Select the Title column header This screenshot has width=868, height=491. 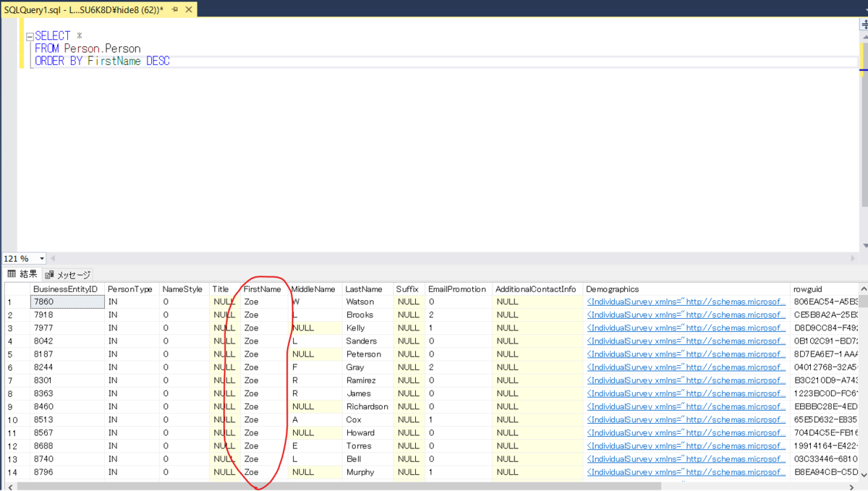tap(225, 289)
